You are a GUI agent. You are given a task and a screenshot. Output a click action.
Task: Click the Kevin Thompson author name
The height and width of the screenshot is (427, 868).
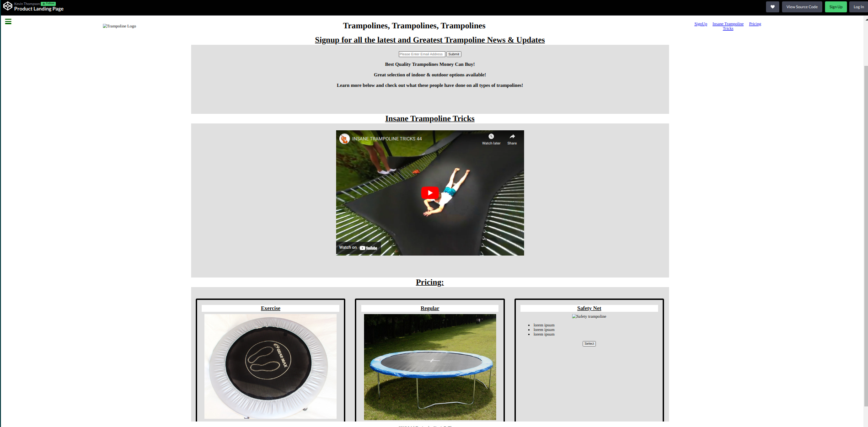[27, 4]
